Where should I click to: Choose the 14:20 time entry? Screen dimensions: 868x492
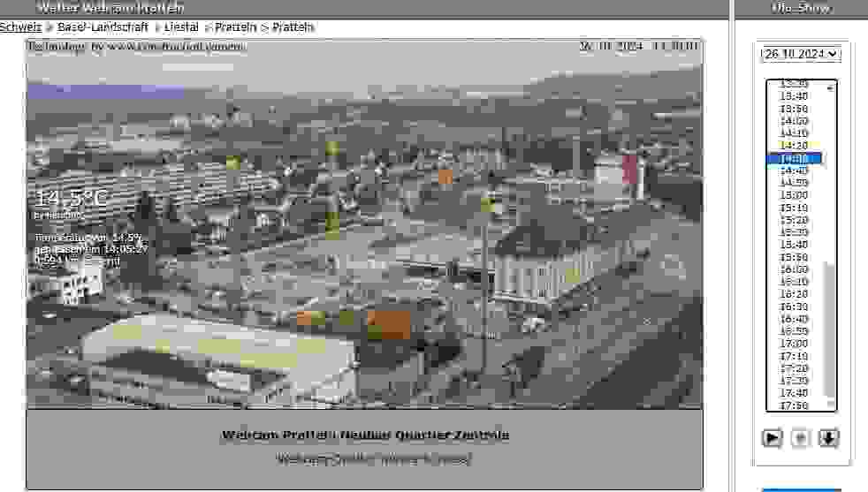click(x=794, y=146)
